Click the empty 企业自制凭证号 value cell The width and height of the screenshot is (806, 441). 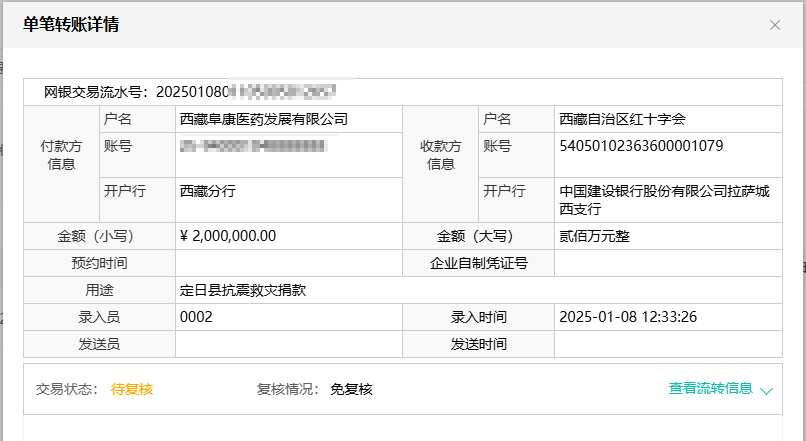(668, 264)
